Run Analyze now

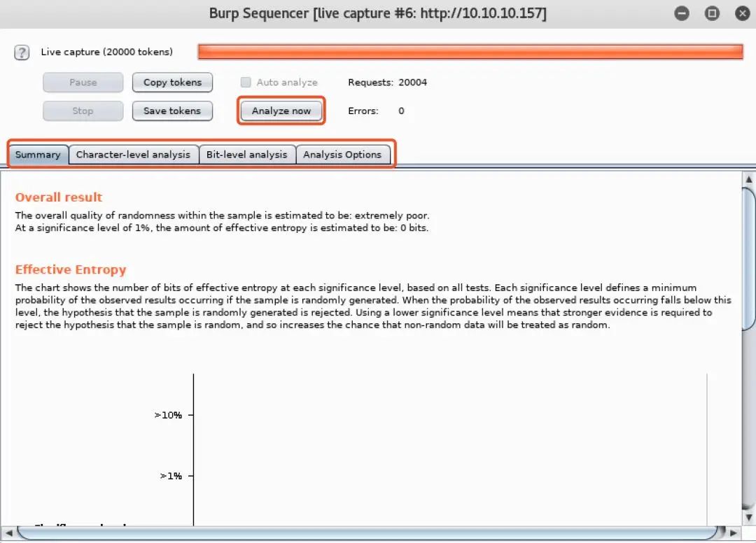281,111
